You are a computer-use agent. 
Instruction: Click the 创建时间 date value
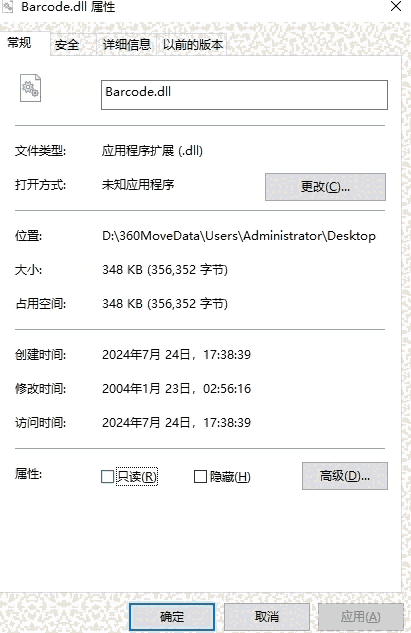pyautogui.click(x=176, y=354)
